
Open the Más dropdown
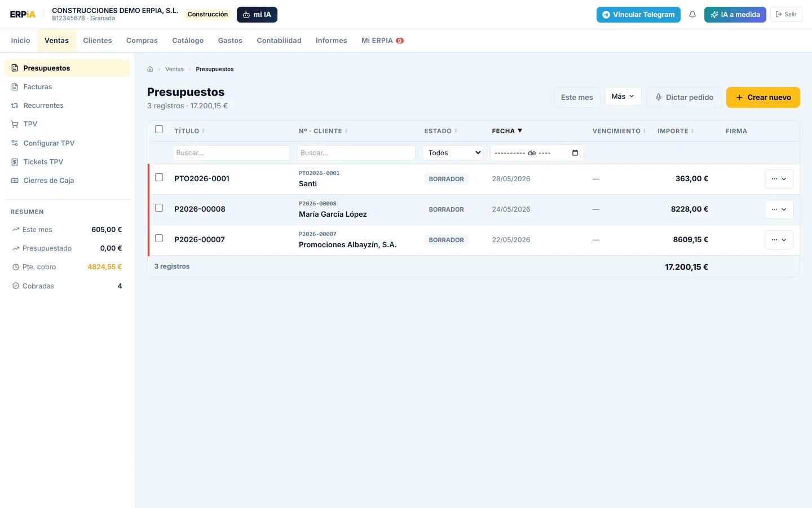pos(623,97)
